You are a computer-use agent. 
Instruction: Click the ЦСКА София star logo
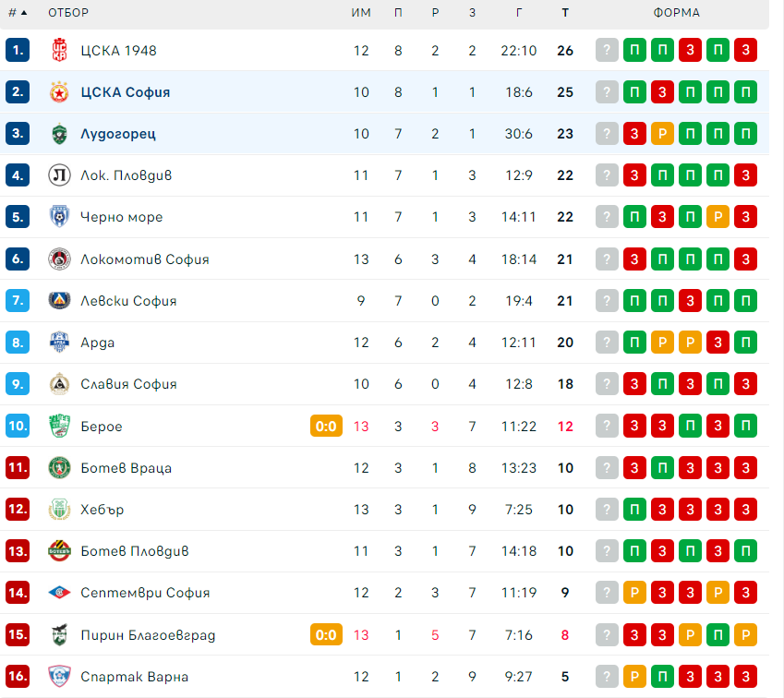point(59,92)
